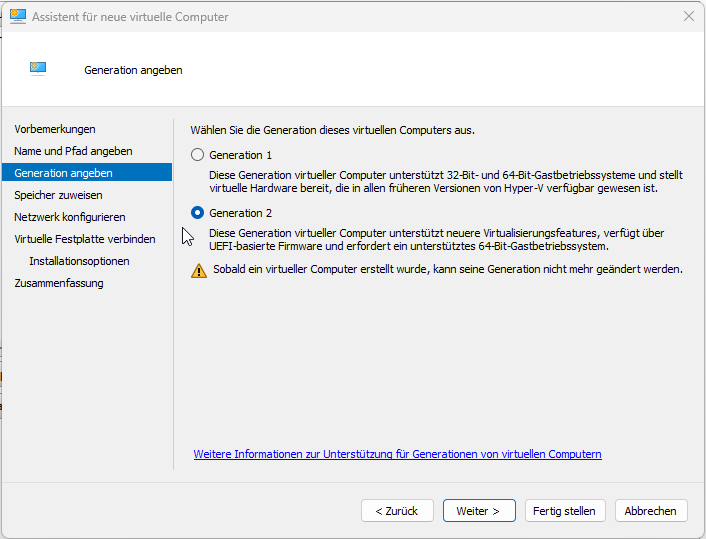Jump to the 'Speicher zuweisen' step
This screenshot has width=706, height=539.
pos(58,195)
